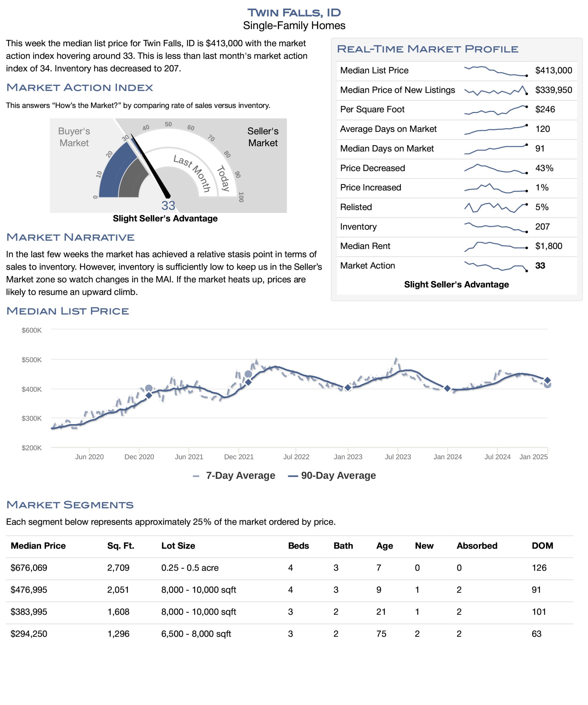The image size is (588, 705).
Task: Click the Dec 2020 diamond chart marker
Action: tap(149, 395)
